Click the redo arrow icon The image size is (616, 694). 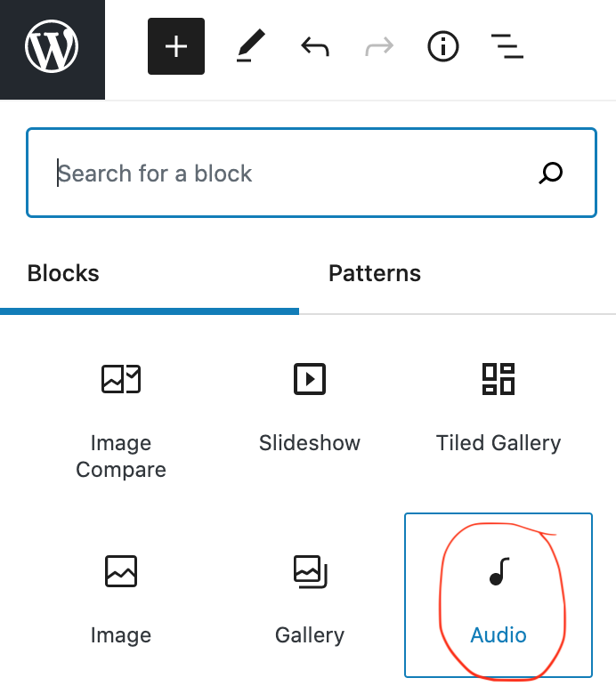(x=379, y=46)
